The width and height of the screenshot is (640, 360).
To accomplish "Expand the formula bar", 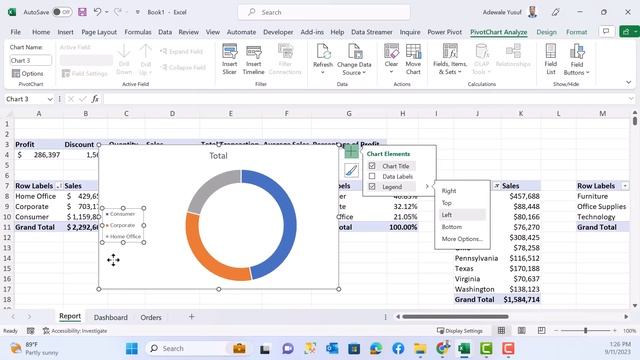I will coord(631,99).
